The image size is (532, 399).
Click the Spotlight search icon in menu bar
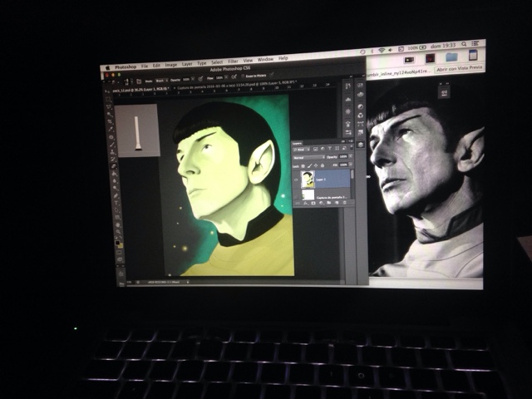coord(464,44)
